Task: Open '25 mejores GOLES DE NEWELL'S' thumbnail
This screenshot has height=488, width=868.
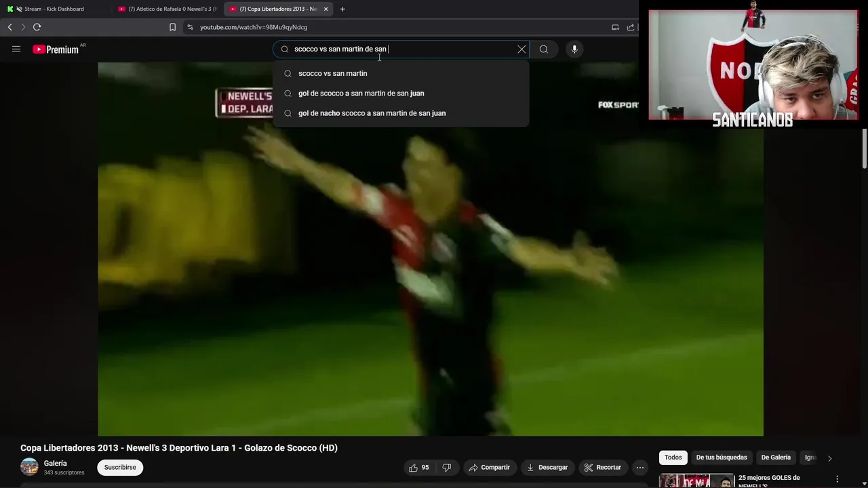Action: pos(696,481)
